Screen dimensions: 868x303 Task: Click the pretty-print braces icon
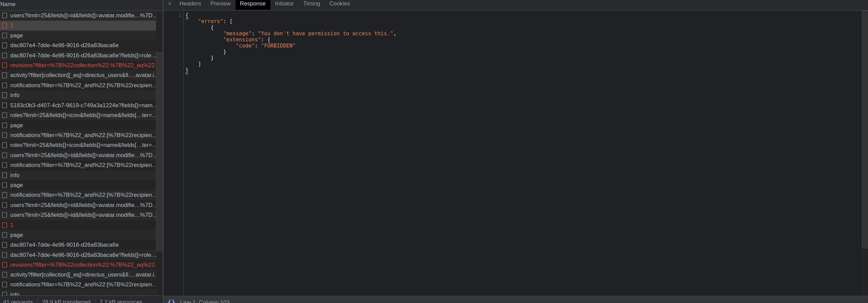click(171, 301)
